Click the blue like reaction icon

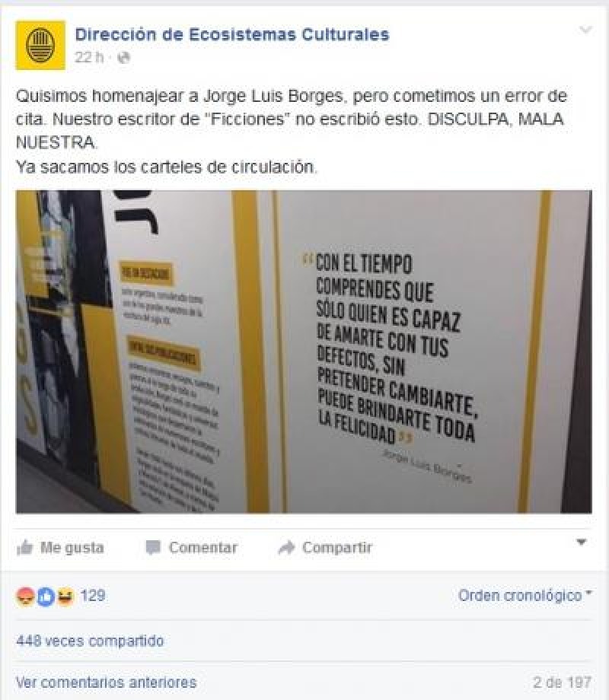click(x=45, y=597)
